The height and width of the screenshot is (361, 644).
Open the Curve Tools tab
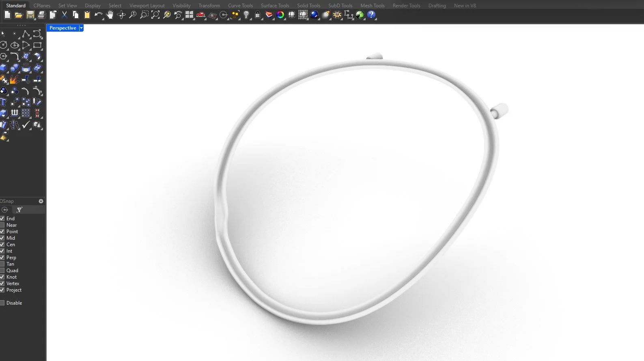point(240,6)
